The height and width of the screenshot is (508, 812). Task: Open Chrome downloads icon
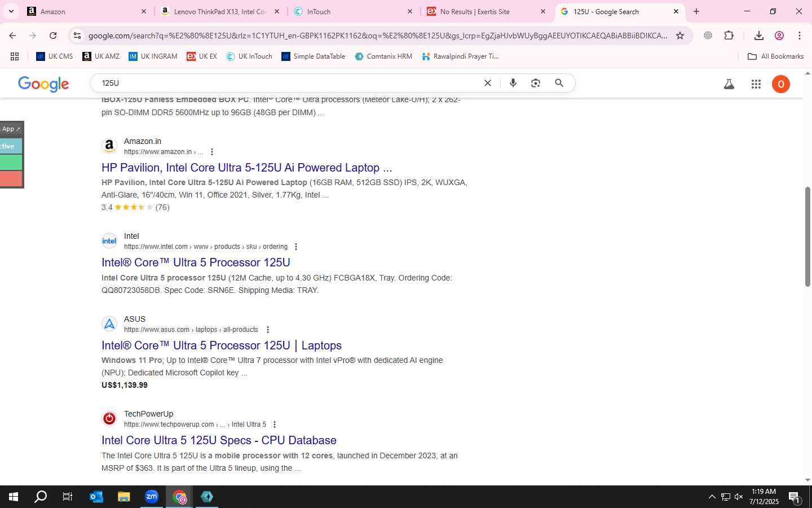[759, 36]
